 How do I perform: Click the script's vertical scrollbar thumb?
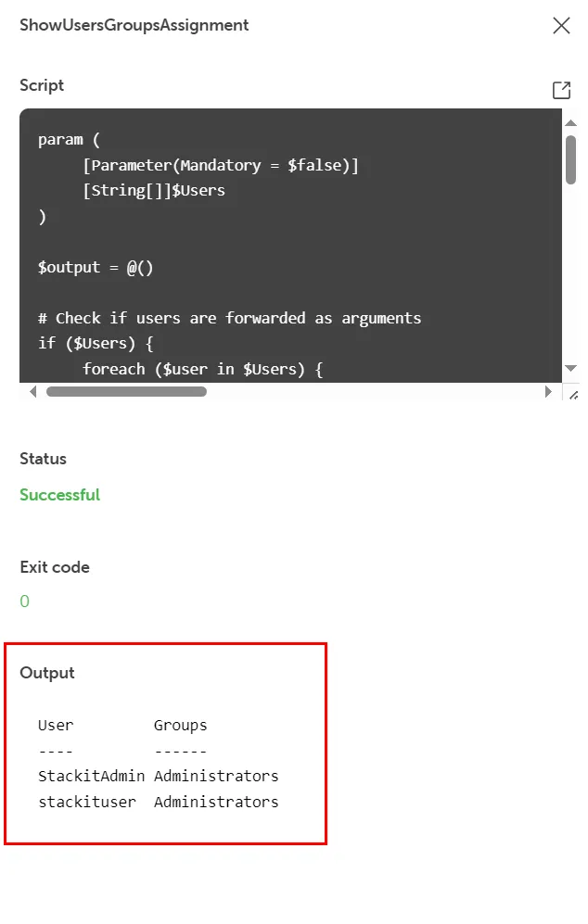pos(571,159)
